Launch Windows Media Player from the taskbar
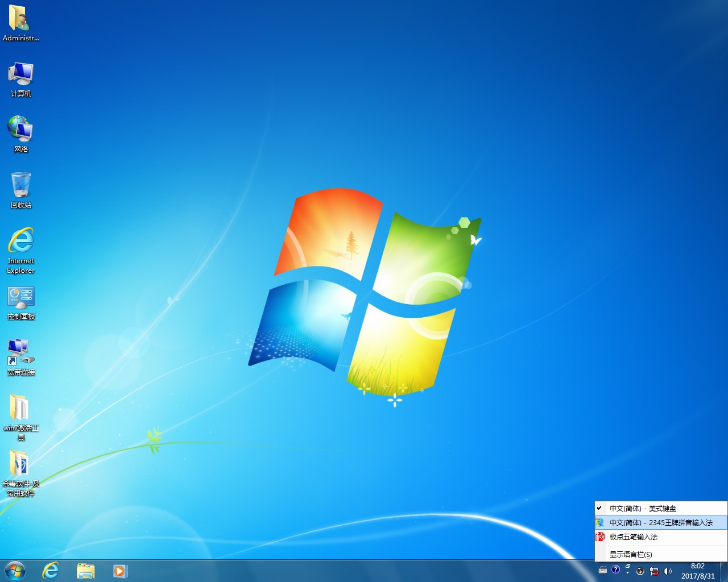 tap(120, 571)
